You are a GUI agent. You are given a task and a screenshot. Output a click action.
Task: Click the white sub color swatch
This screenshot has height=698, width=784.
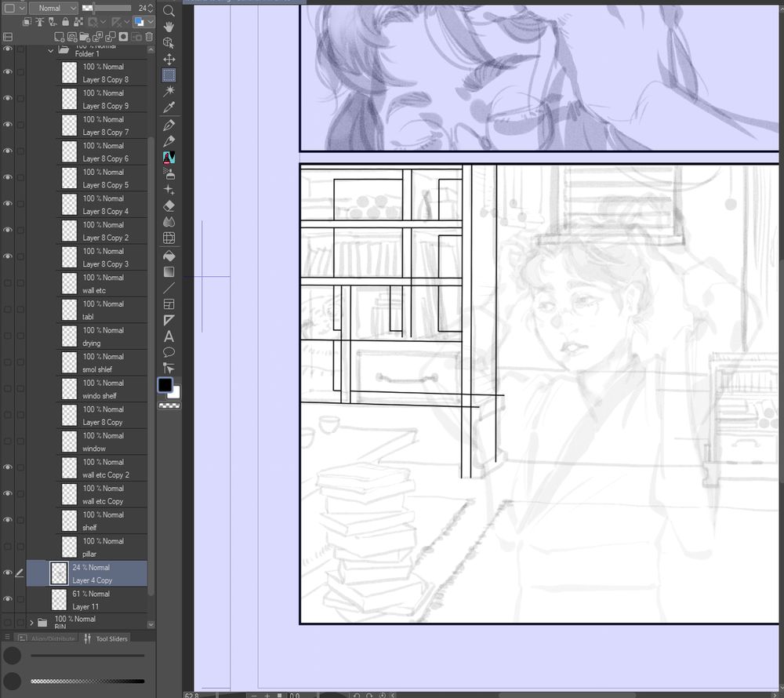click(x=176, y=394)
